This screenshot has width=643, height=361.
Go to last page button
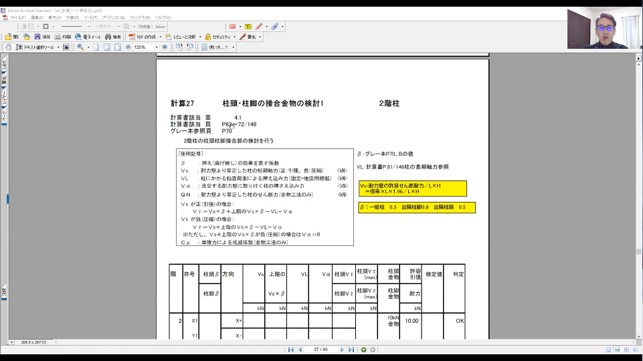click(351, 350)
